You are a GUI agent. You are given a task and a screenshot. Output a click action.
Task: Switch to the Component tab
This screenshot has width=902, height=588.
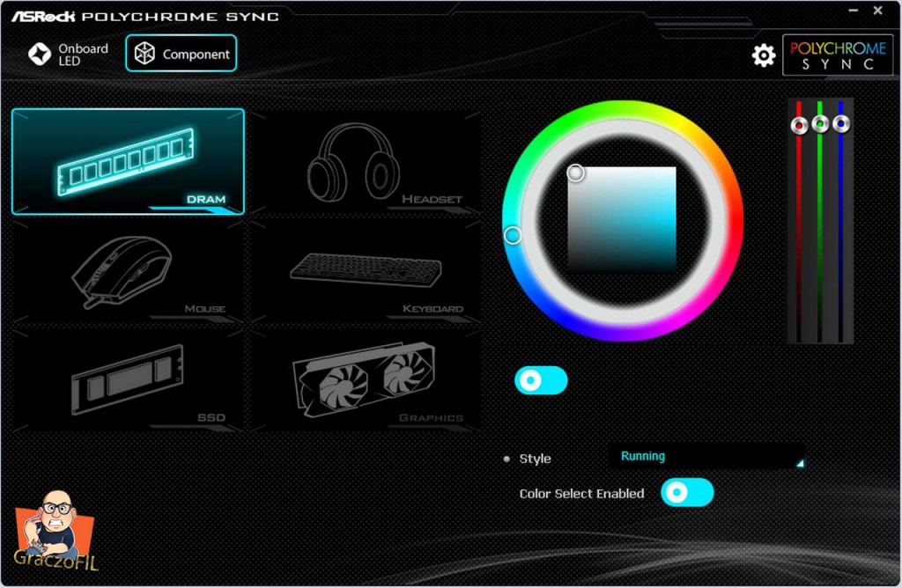(x=181, y=54)
